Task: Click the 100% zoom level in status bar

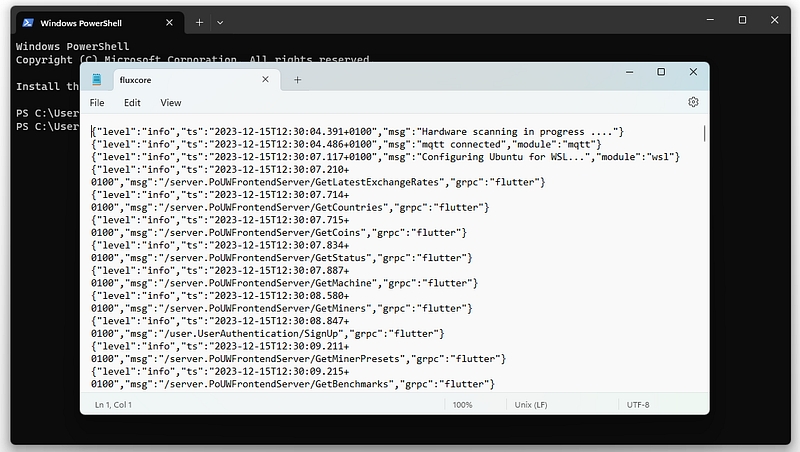Action: point(462,405)
